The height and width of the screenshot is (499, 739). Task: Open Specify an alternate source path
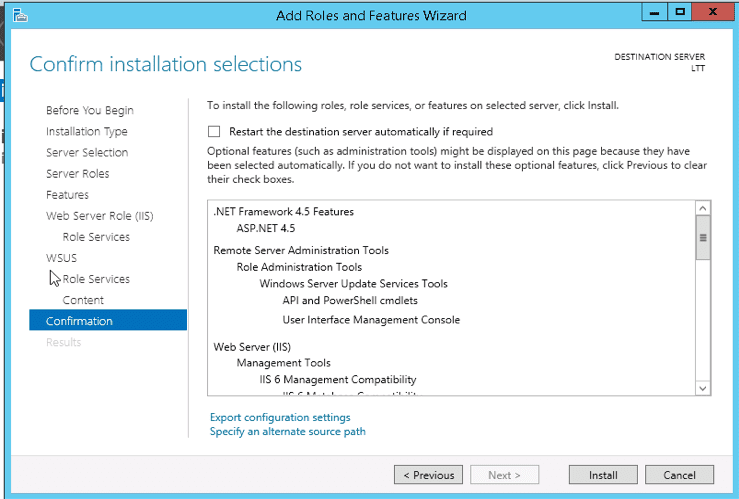click(287, 432)
